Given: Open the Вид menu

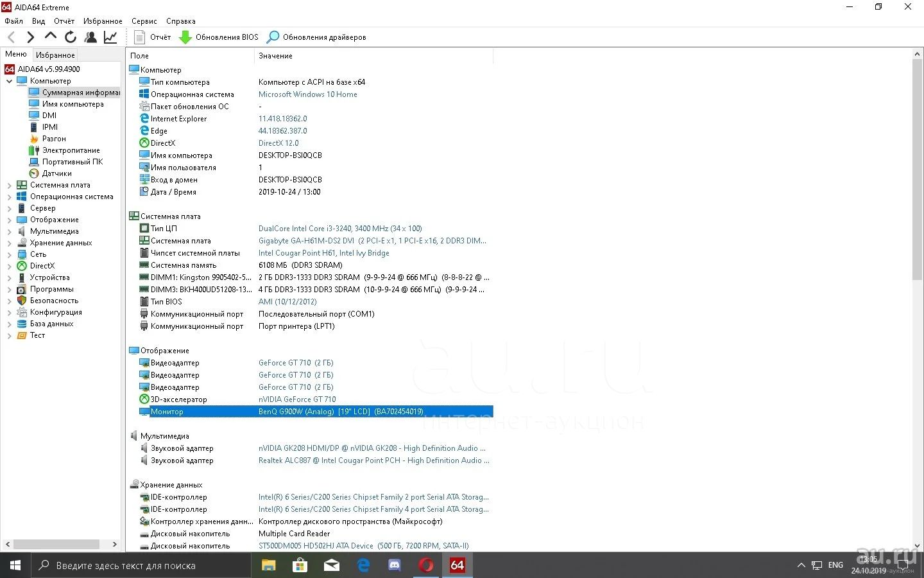Looking at the screenshot, I should tap(38, 21).
